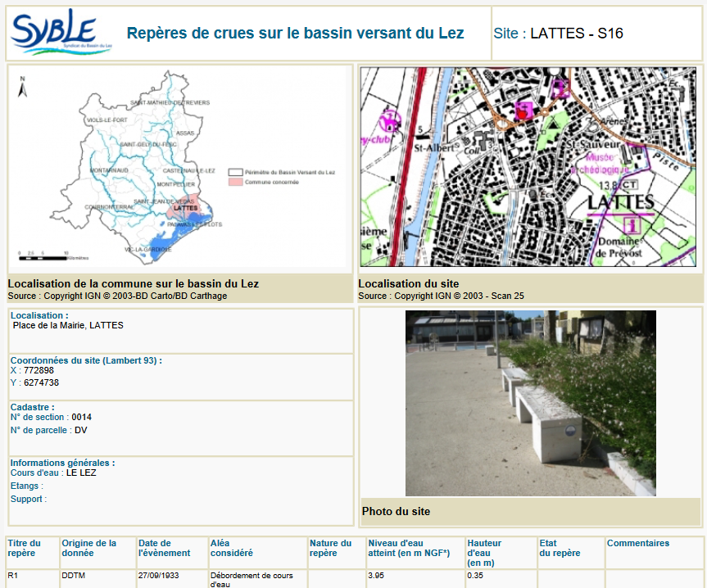
Task: Click the north arrow on the basin map
Action: pos(22,87)
